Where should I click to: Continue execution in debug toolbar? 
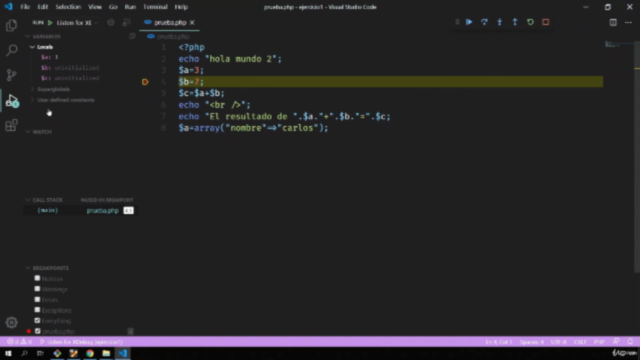[x=469, y=22]
